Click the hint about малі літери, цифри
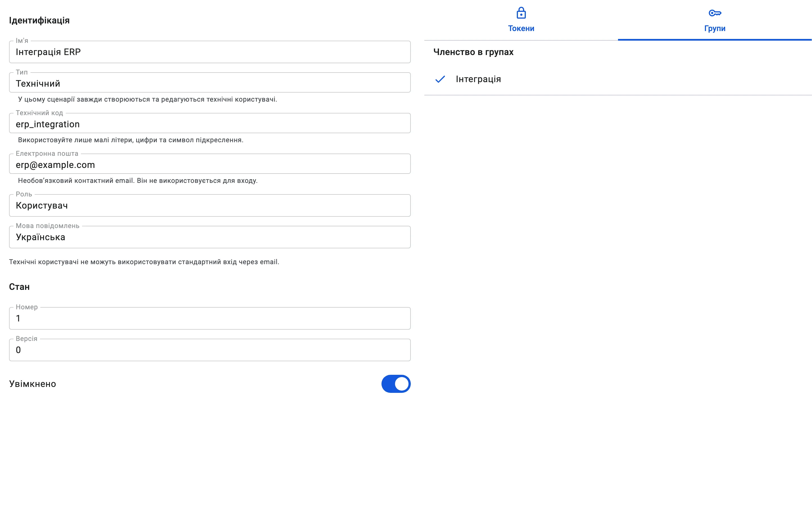The width and height of the screenshot is (812, 508). 131,140
